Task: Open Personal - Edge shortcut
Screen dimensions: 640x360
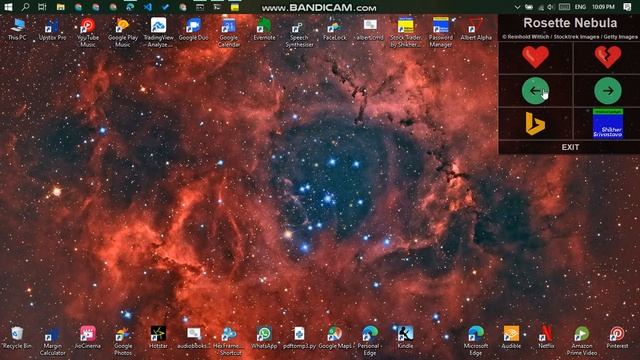Action: coord(370,341)
